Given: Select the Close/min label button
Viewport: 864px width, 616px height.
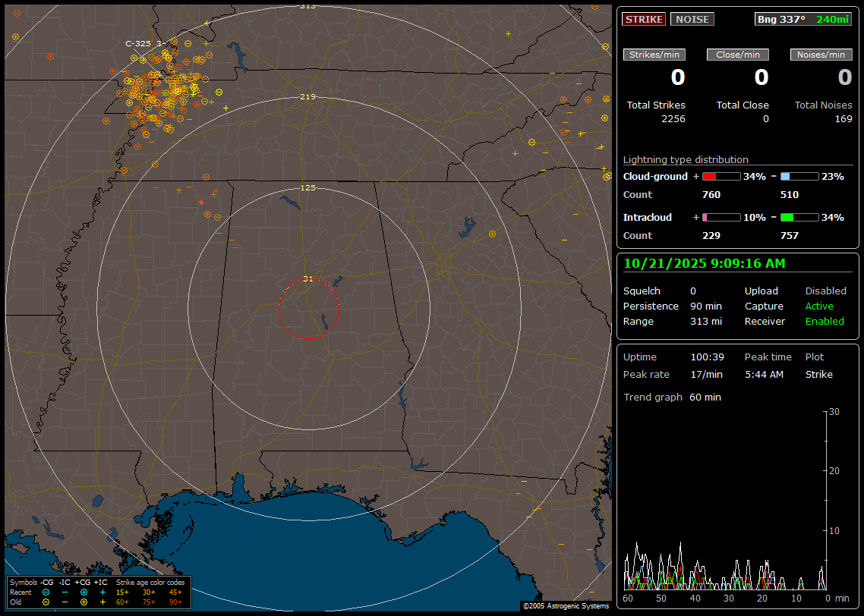Looking at the screenshot, I should pos(737,55).
